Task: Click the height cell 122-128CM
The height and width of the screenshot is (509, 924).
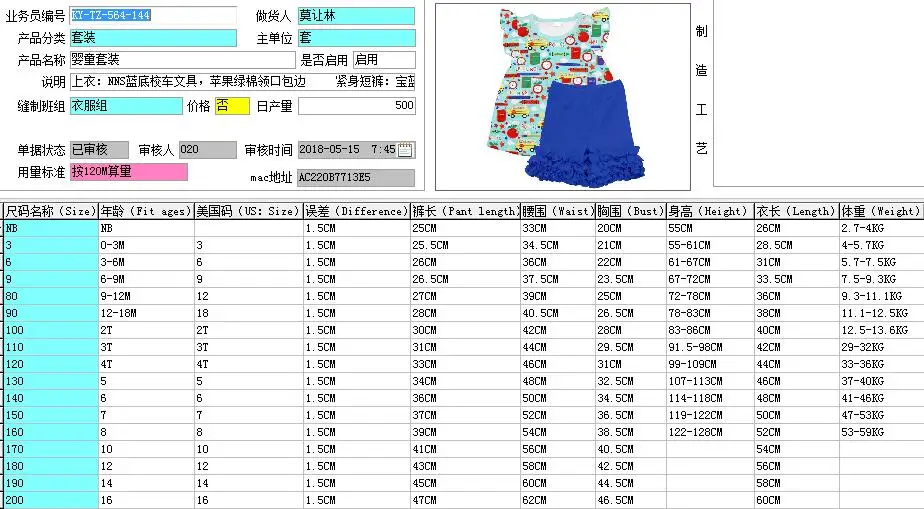Action: (710, 432)
